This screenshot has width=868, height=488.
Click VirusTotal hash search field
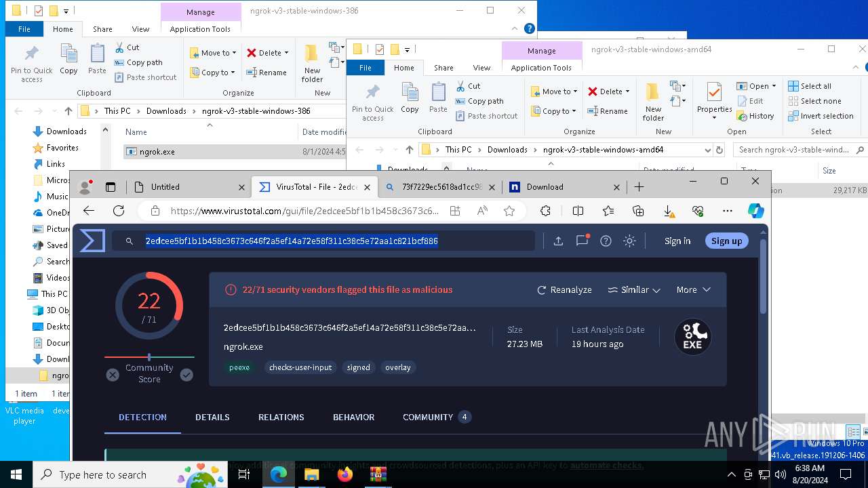click(x=324, y=241)
